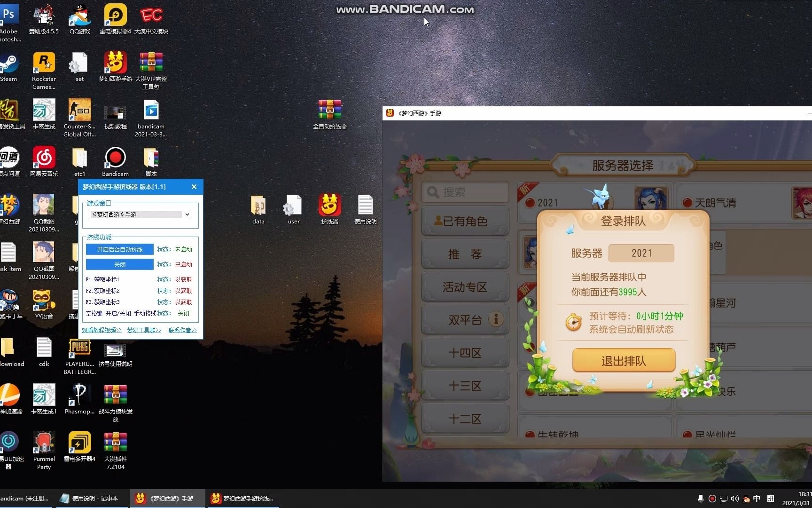Open bandicam 2021-03-3 video file
This screenshot has height=508, width=812.
coord(151,118)
